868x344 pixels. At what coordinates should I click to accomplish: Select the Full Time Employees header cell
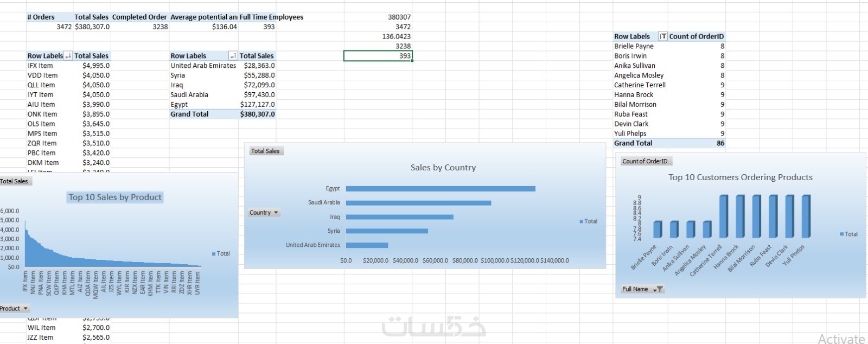(x=271, y=17)
